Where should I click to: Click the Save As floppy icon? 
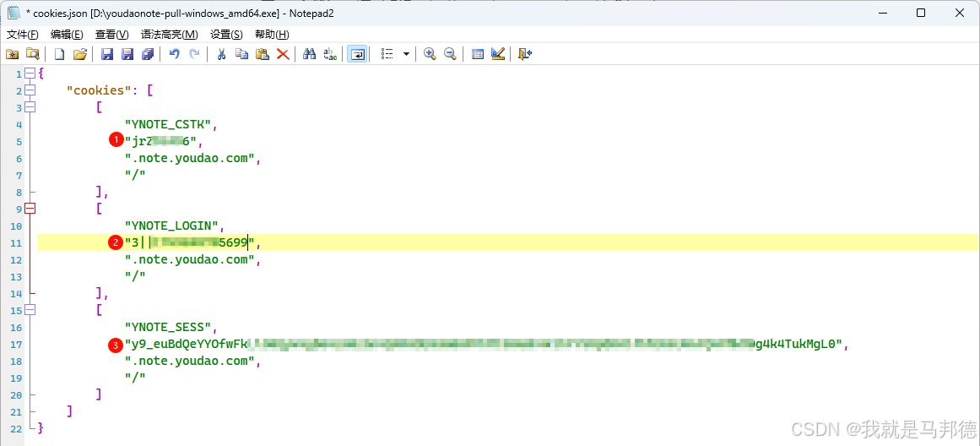pos(127,54)
